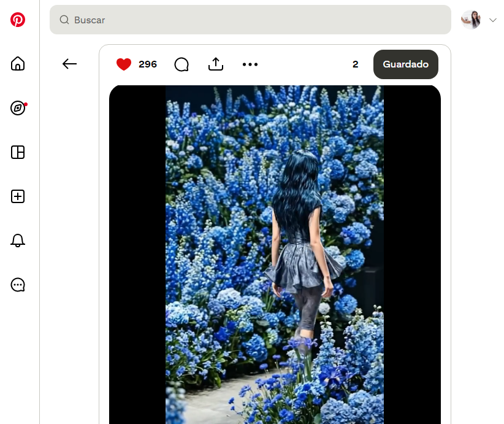Image resolution: width=504 pixels, height=424 pixels.
Task: Click the Guardado button
Action: click(x=406, y=64)
